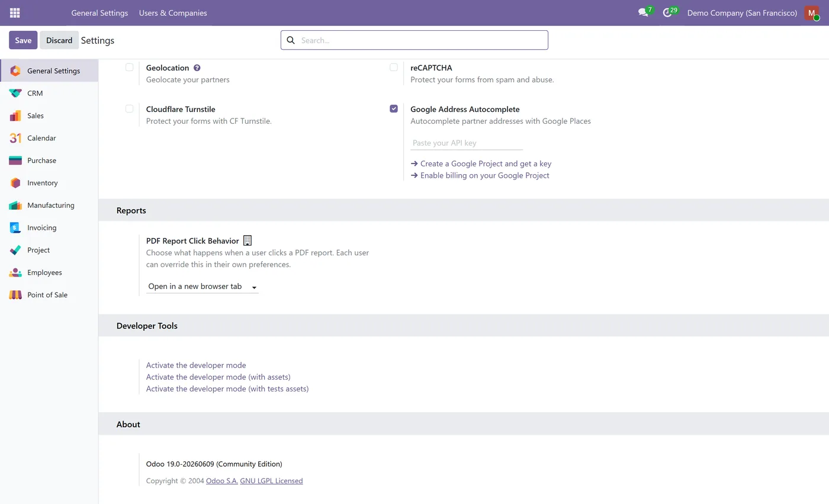Save the settings

pos(23,40)
